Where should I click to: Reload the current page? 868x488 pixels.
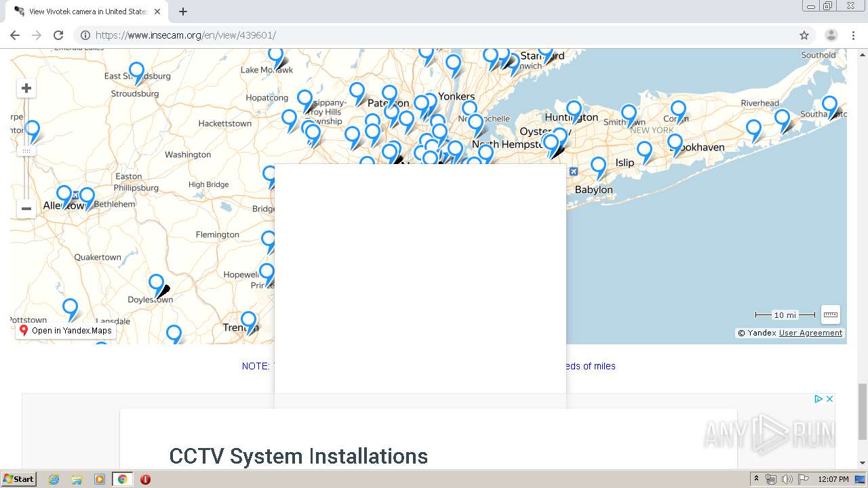[x=58, y=35]
